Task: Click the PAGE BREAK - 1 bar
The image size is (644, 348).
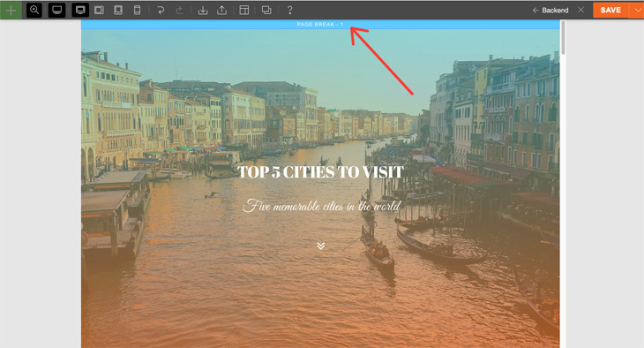Action: (x=320, y=24)
